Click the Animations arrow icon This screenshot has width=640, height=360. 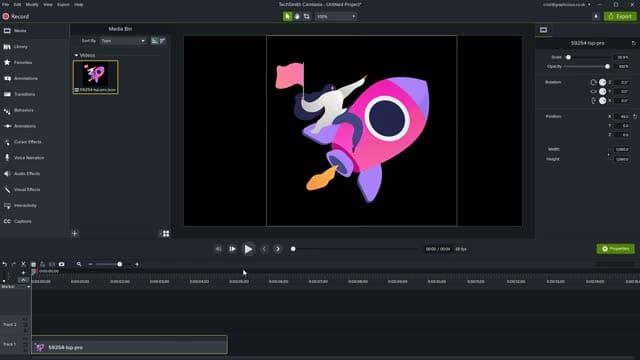7,126
